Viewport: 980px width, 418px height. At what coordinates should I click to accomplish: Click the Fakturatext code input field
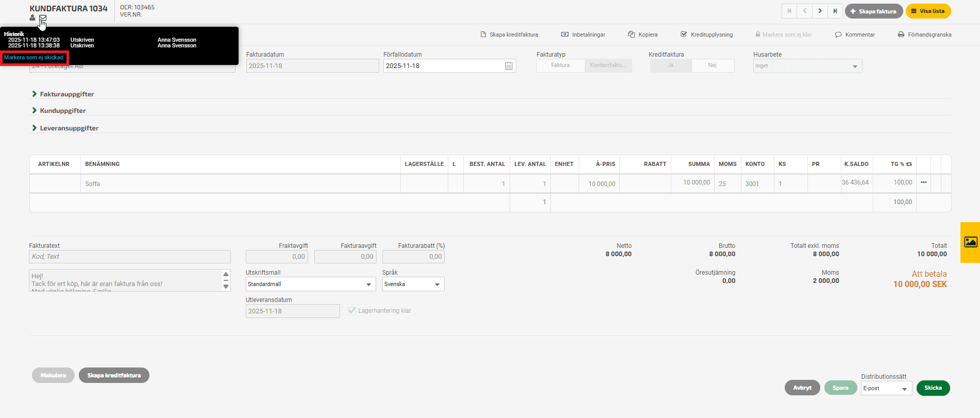129,257
